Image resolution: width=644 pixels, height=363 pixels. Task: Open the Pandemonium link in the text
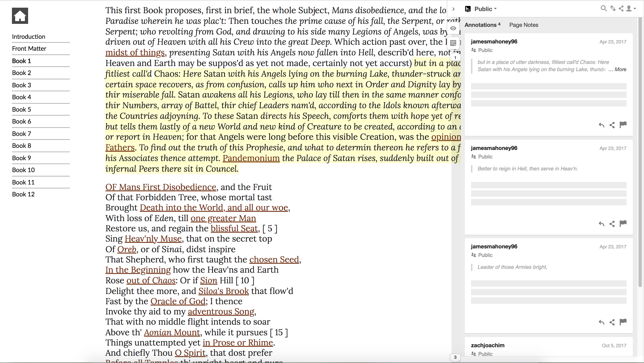click(251, 158)
